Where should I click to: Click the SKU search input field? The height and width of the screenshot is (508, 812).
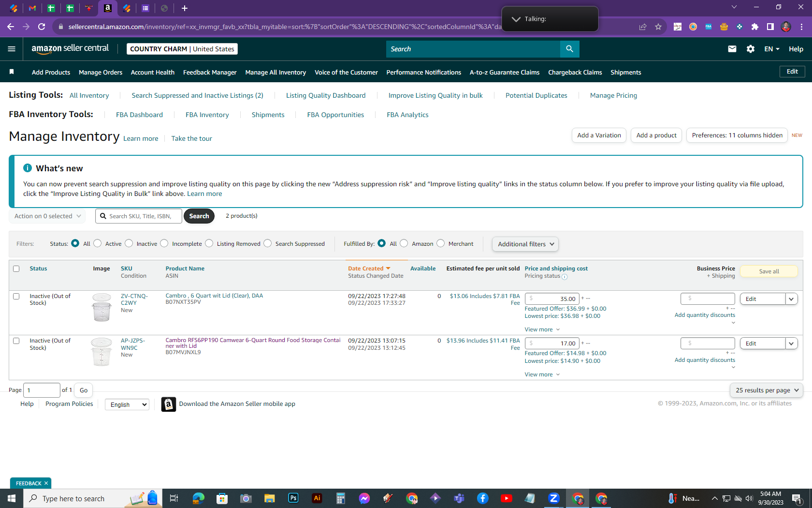139,216
